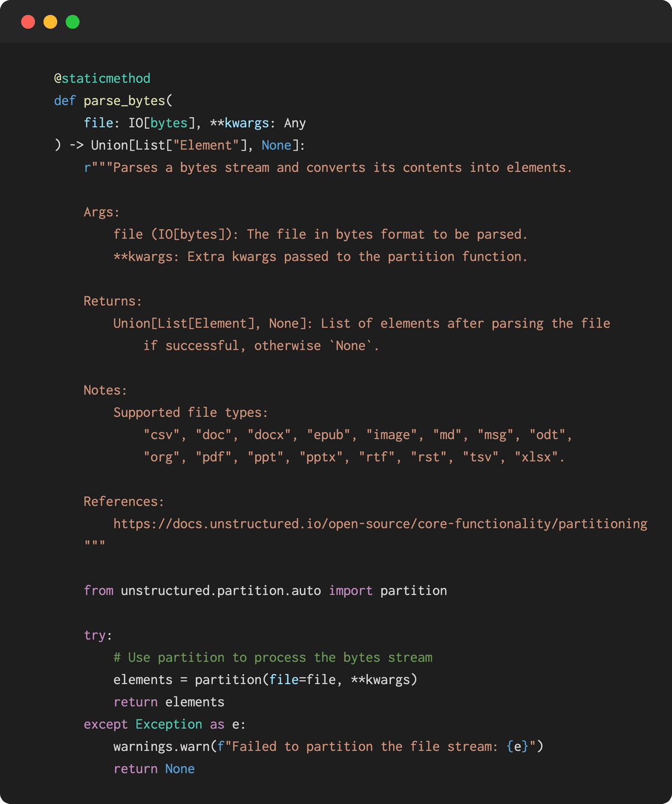Click the Args: heading in docstring

coord(101,212)
